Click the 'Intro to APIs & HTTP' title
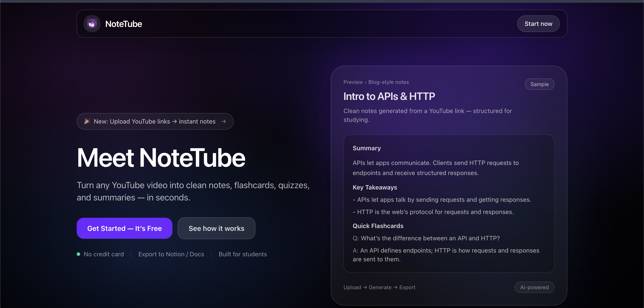The image size is (644, 308). (x=389, y=97)
